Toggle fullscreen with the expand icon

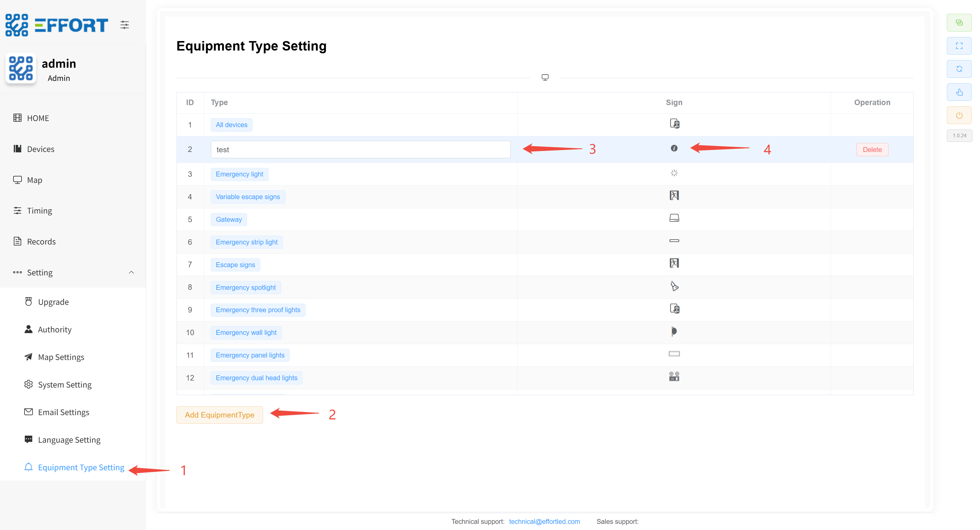(959, 46)
